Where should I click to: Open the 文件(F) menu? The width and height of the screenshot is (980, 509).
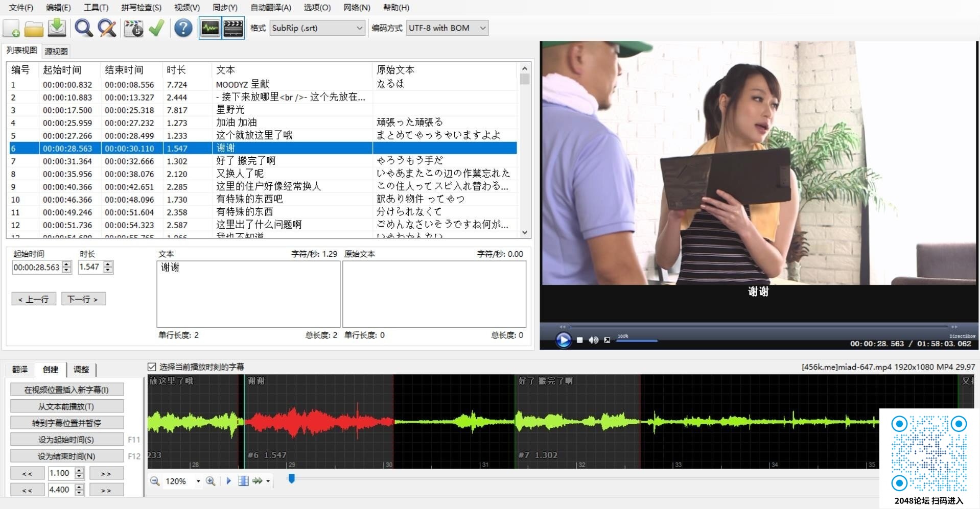[21, 8]
